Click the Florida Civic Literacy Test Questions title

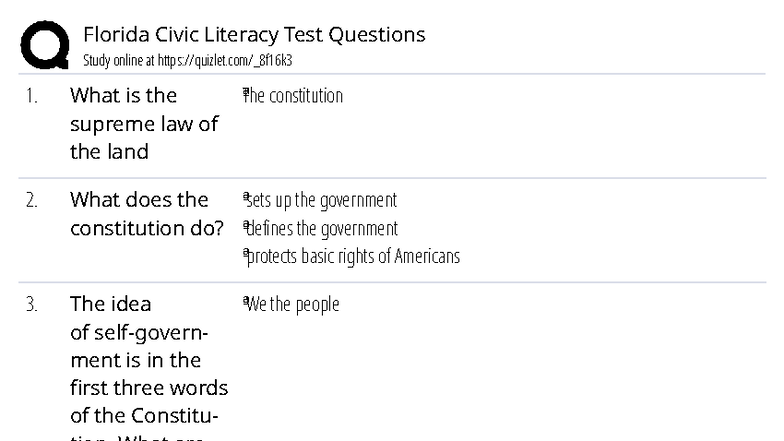pos(254,35)
